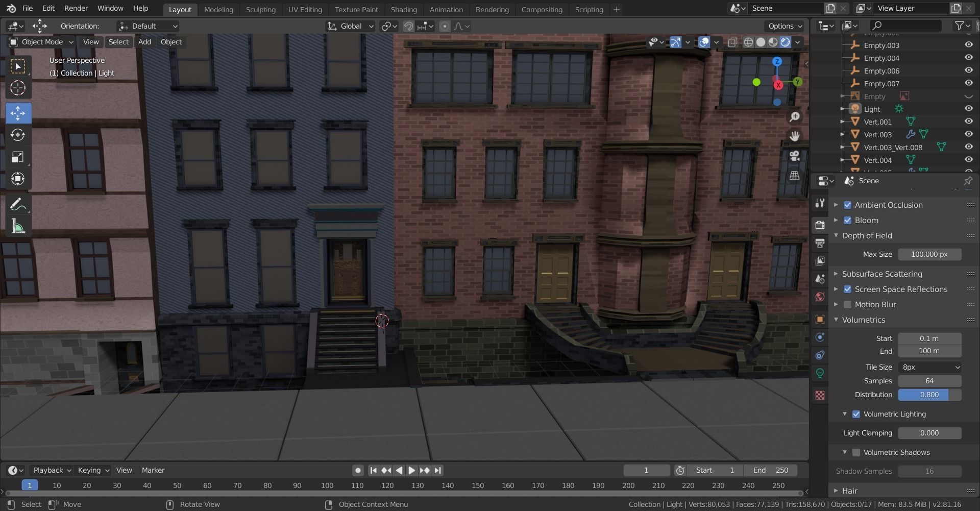980x511 pixels.
Task: Activate the 3D Cursor tool
Action: [18, 88]
